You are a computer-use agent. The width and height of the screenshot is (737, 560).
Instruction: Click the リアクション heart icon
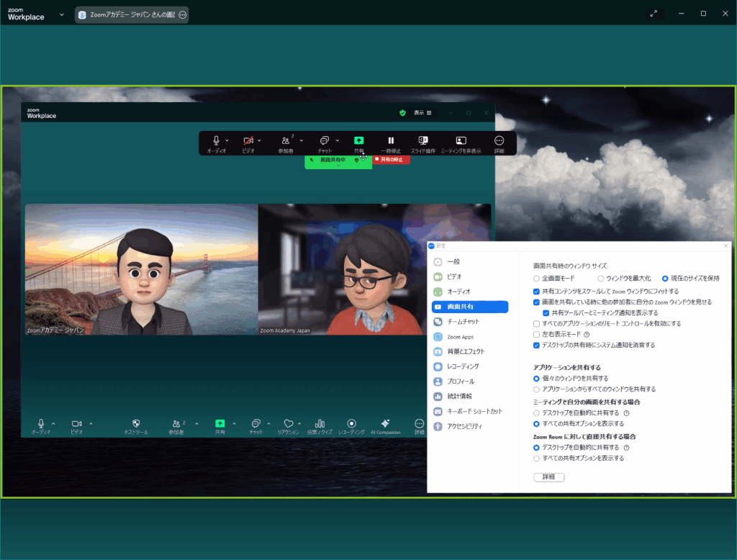point(288,424)
